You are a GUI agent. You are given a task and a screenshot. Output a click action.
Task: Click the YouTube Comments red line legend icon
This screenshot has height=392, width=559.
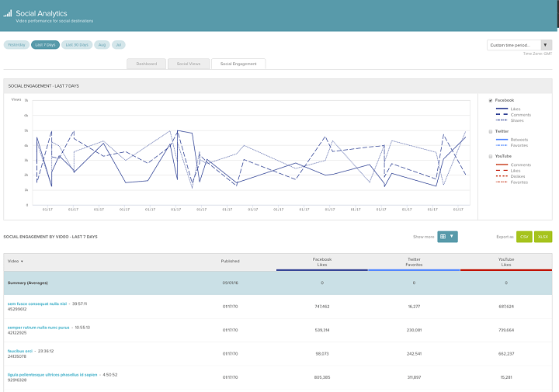pos(502,165)
